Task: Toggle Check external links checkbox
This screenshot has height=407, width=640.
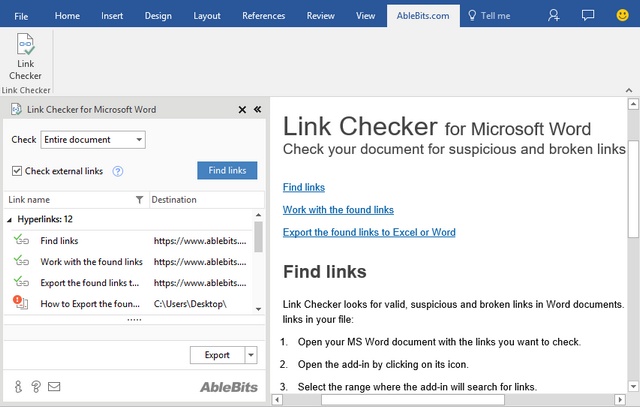Action: 17,171
